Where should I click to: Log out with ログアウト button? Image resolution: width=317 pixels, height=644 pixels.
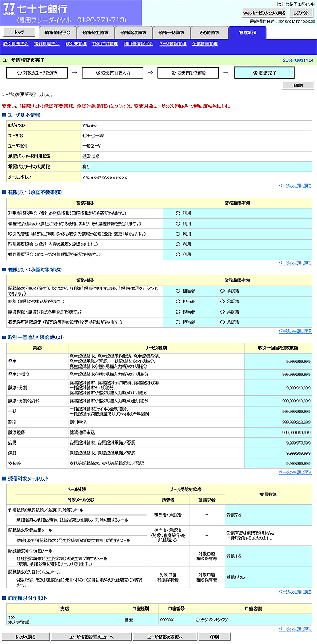302,13
